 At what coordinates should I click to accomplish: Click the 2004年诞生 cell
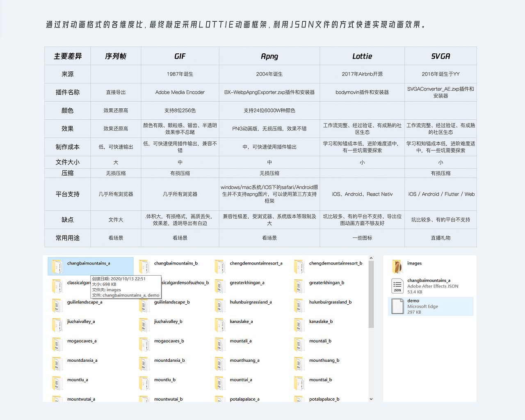pyautogui.click(x=269, y=74)
